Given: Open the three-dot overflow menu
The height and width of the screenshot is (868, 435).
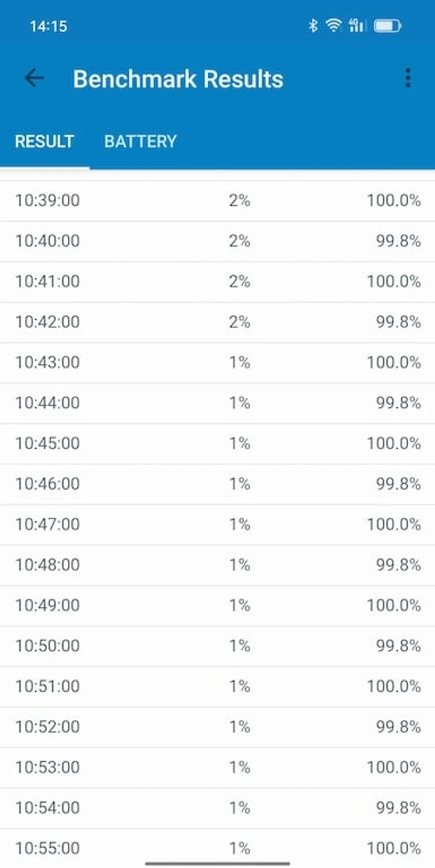Looking at the screenshot, I should click(408, 78).
